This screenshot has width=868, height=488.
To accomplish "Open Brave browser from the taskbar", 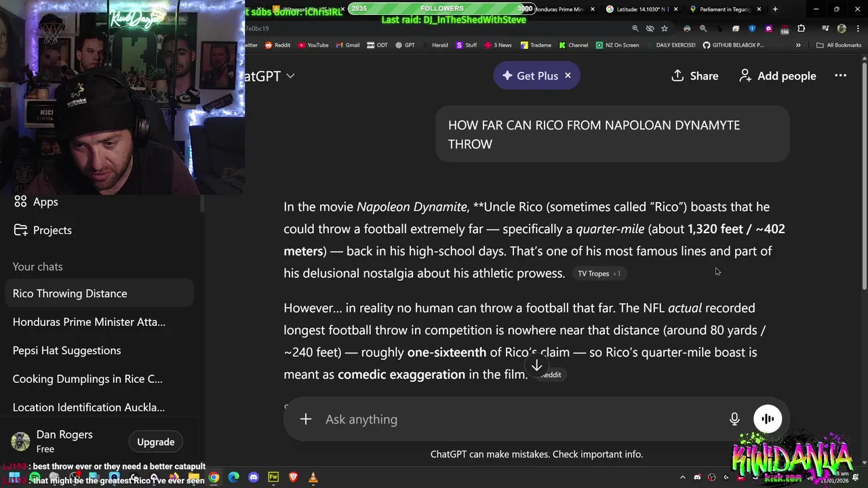I will [293, 477].
